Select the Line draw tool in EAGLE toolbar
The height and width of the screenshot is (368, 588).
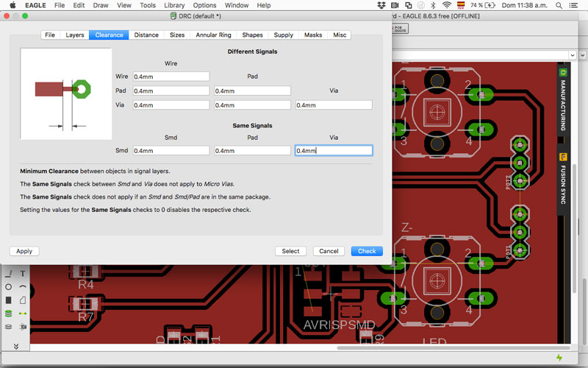(8, 274)
